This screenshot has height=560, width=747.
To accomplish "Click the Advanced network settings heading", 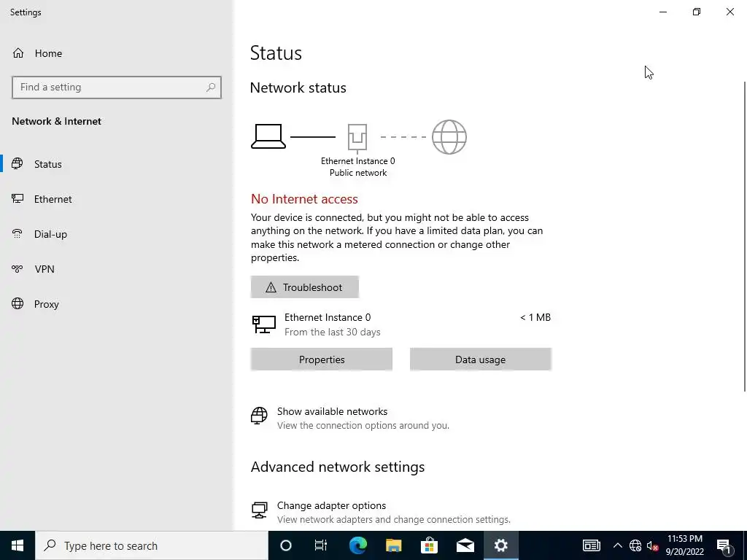I will tap(338, 467).
